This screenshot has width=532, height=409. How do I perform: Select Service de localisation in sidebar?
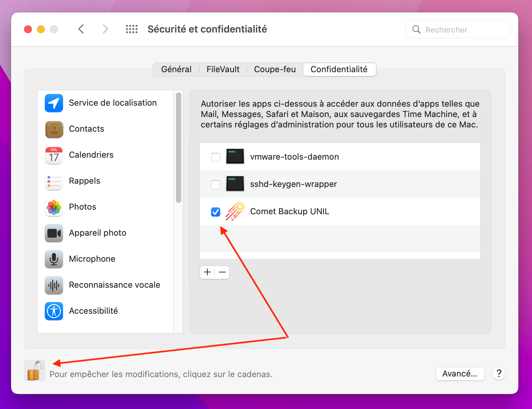[112, 103]
